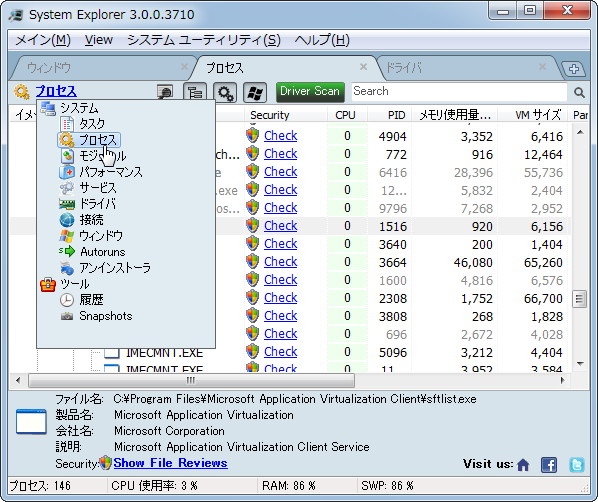Open the Twitter icon
598x502 pixels.
tap(577, 465)
